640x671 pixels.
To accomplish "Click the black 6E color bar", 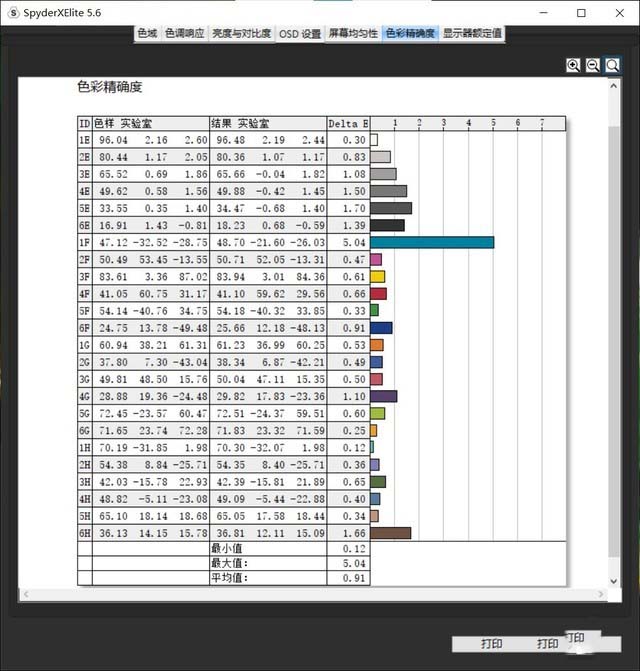I will tap(387, 226).
